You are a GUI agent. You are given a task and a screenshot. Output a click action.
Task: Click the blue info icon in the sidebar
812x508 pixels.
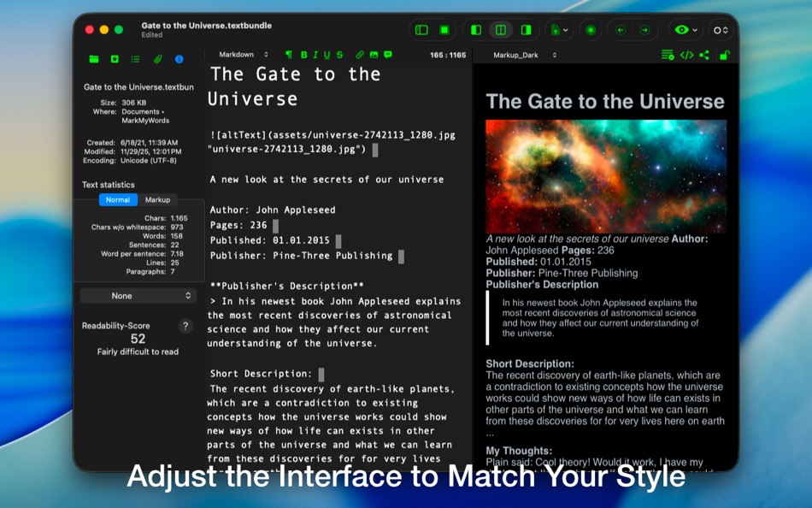pos(181,59)
